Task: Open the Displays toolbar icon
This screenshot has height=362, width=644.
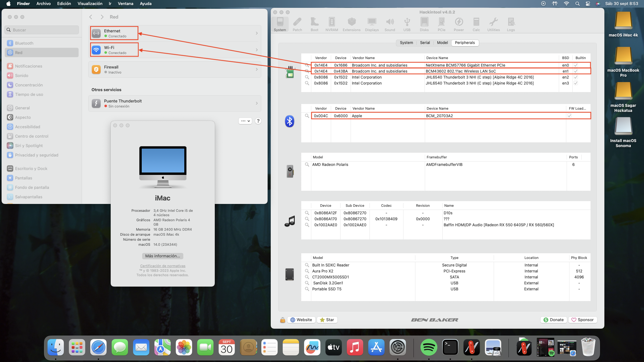Action: click(372, 25)
